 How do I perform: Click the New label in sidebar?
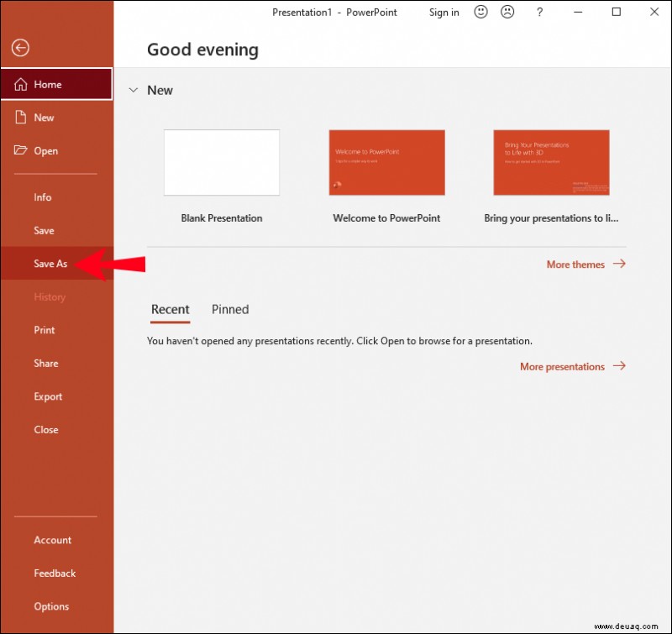coord(44,118)
